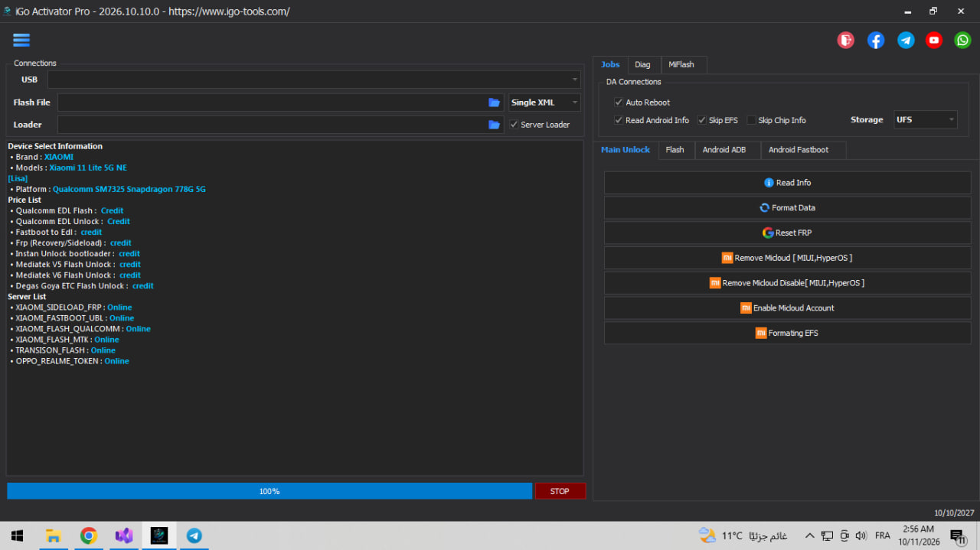Toggle the Skip EFS checkbox
Screen dimensions: 980x550
[702, 120]
